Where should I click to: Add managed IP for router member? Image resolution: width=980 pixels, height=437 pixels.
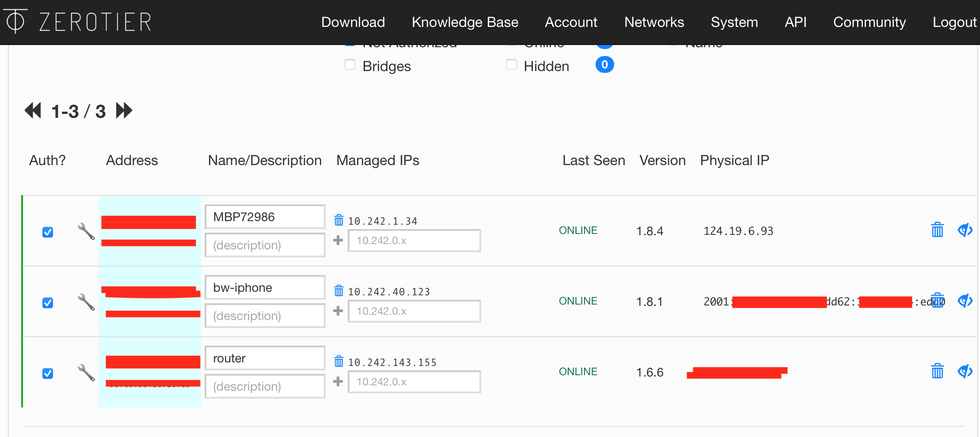tap(338, 381)
